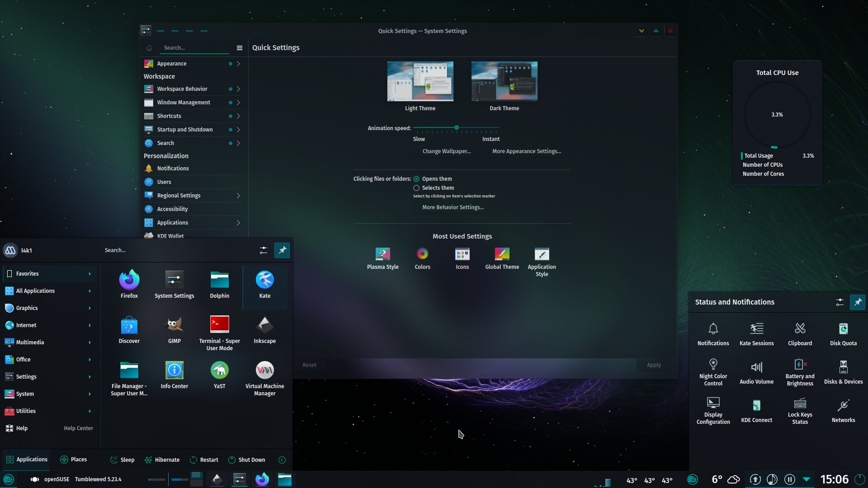This screenshot has width=868, height=488.
Task: Click Change Wallpaper button
Action: 447,151
